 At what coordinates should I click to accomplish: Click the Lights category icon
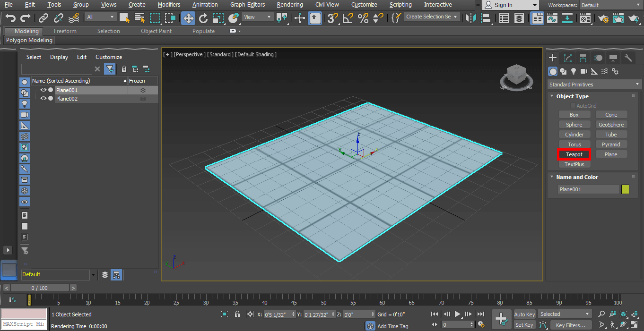pyautogui.click(x=574, y=71)
